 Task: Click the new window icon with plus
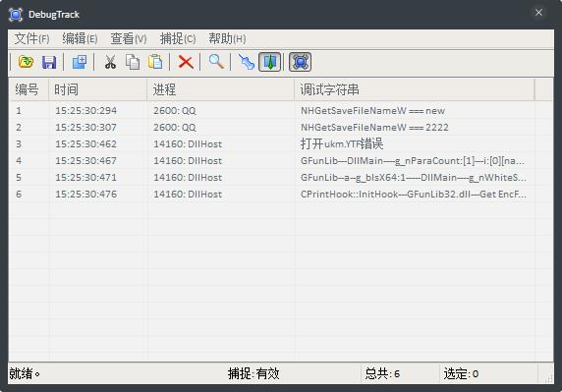[80, 62]
